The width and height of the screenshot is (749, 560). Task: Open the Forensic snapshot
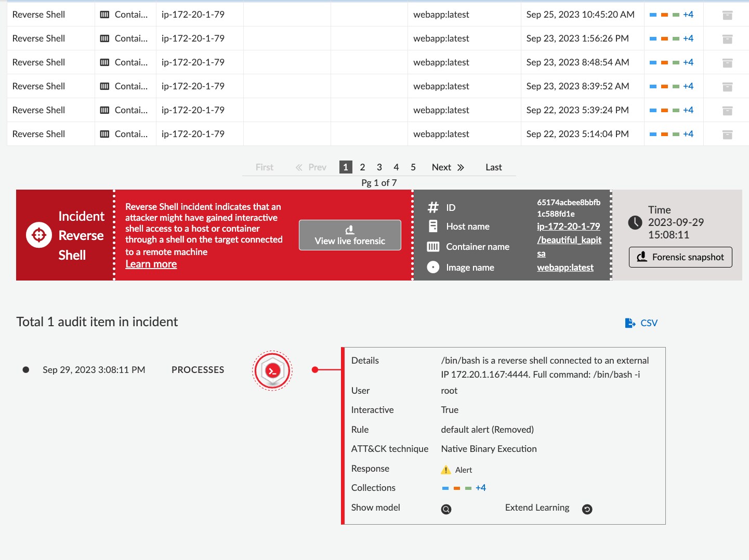(680, 257)
